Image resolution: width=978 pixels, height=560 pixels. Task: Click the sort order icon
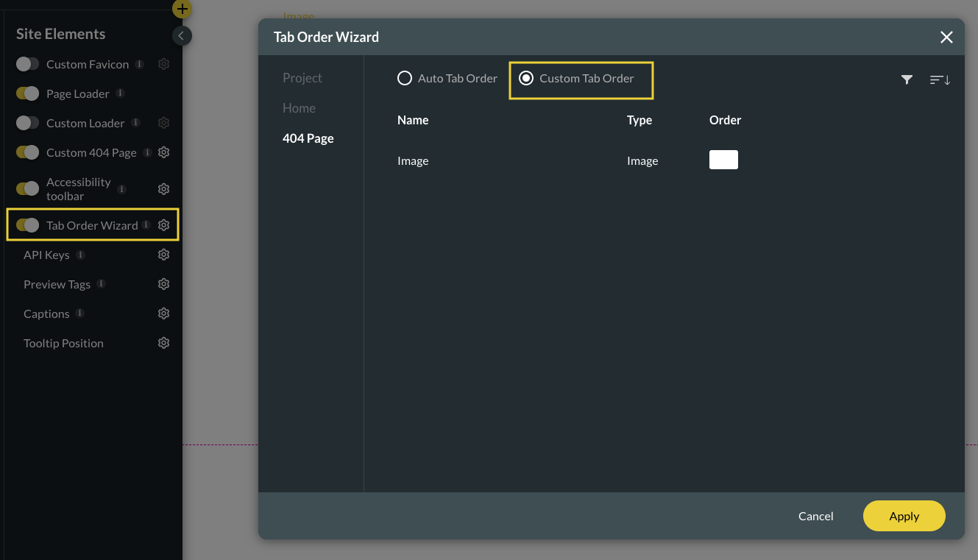[940, 79]
